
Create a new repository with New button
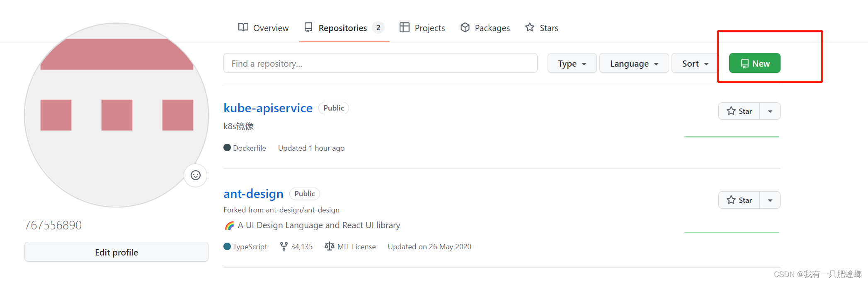pyautogui.click(x=754, y=63)
